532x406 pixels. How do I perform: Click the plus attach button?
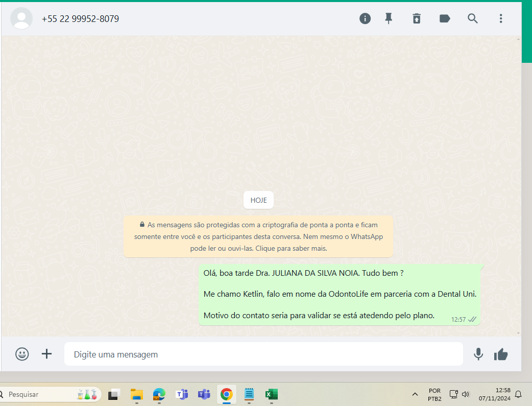[47, 354]
